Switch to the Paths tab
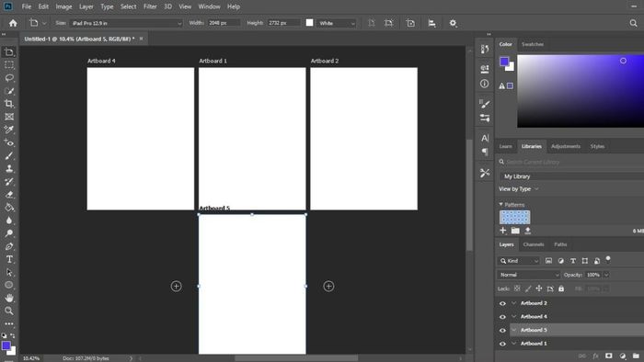 pyautogui.click(x=560, y=244)
